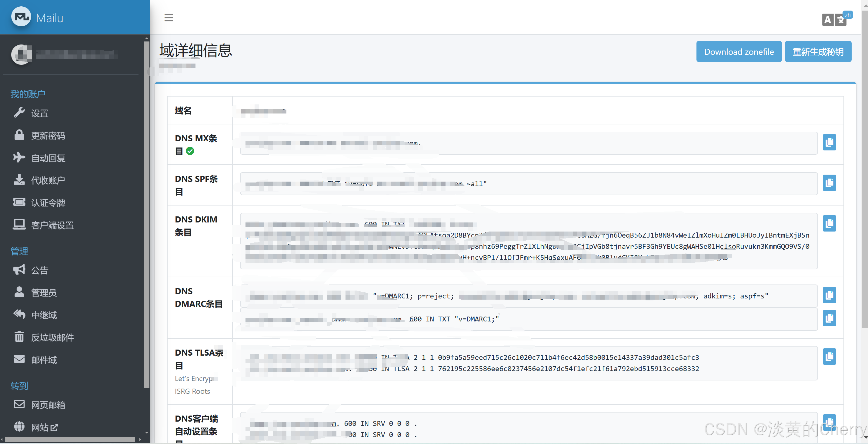
Task: Copy the DNS MX record
Action: coord(829,142)
